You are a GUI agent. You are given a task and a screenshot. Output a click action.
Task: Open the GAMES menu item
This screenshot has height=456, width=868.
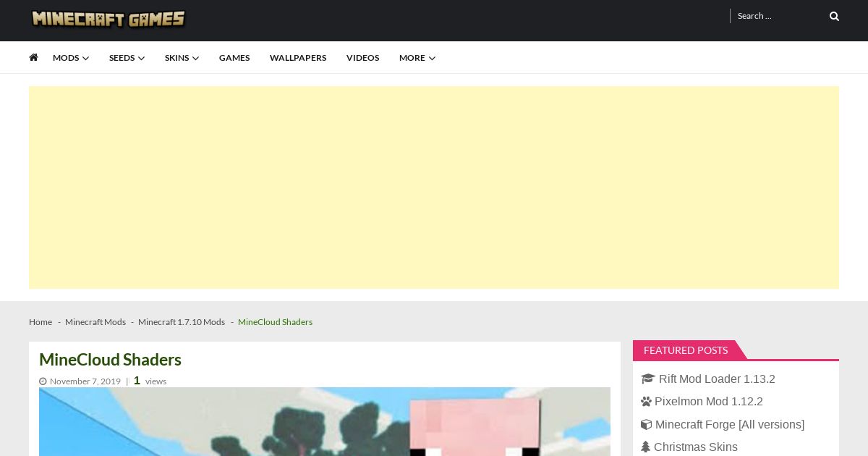(x=234, y=58)
